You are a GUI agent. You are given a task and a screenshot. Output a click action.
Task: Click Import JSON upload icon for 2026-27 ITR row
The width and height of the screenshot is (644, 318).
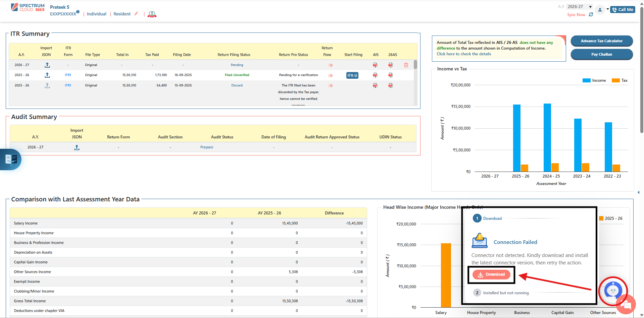[x=47, y=65]
